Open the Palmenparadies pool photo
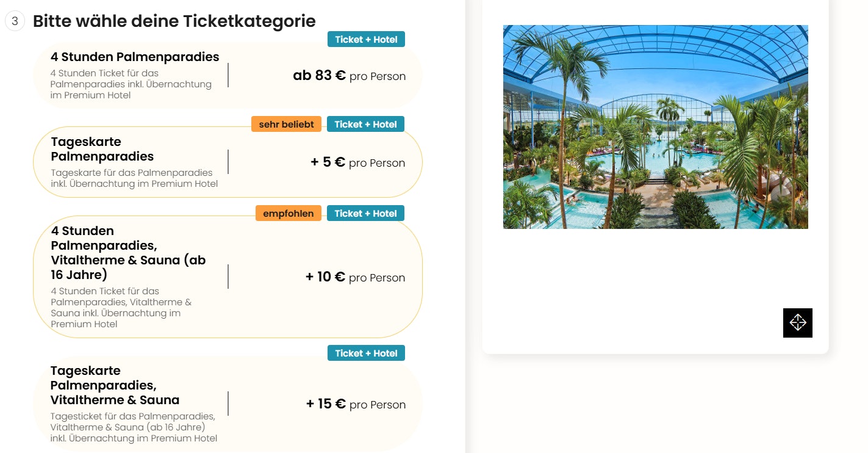The width and height of the screenshot is (868, 453). 655,127
